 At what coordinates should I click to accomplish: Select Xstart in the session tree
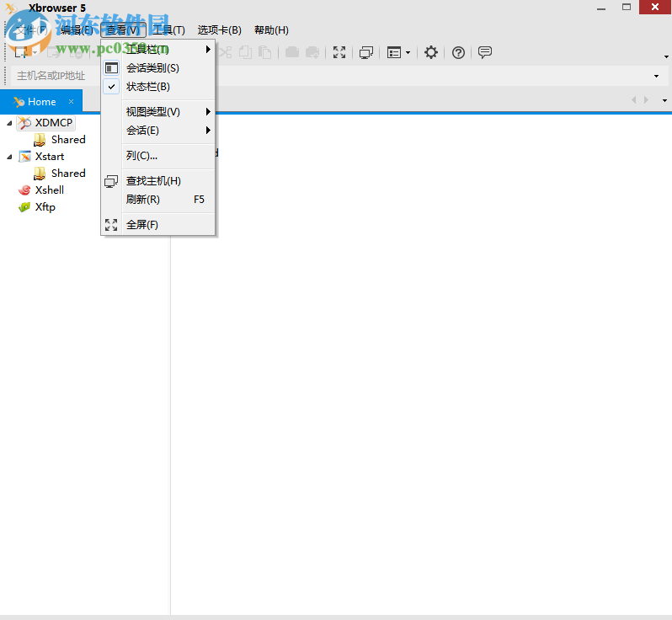[x=50, y=157]
